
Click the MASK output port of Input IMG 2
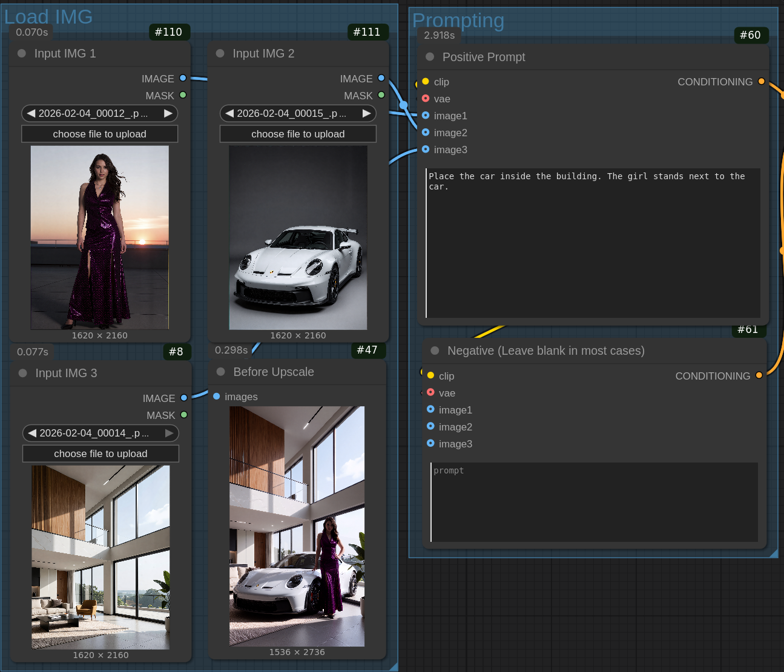[x=381, y=95]
